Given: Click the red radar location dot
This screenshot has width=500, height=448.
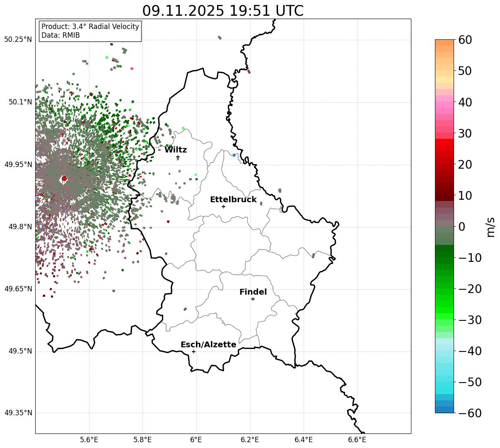Looking at the screenshot, I should 64,179.
